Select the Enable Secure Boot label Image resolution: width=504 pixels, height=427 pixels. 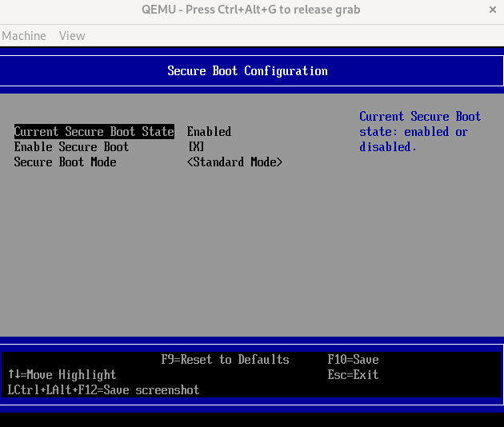(x=71, y=147)
